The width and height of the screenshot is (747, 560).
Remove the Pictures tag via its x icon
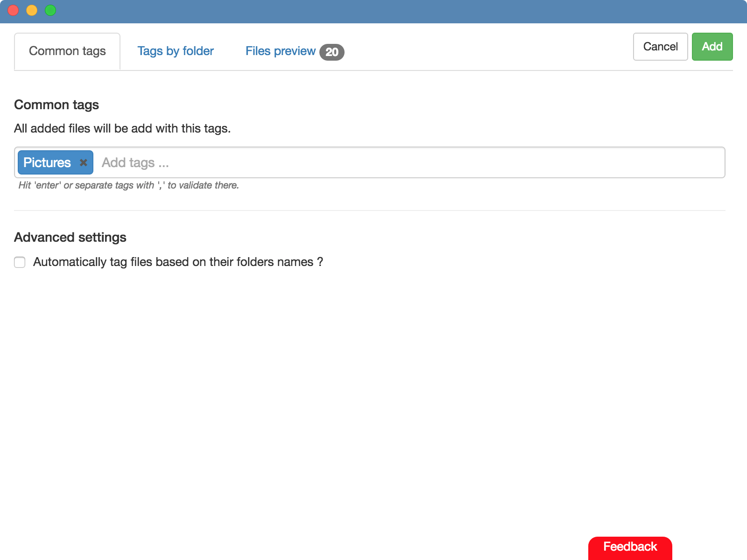coord(83,162)
